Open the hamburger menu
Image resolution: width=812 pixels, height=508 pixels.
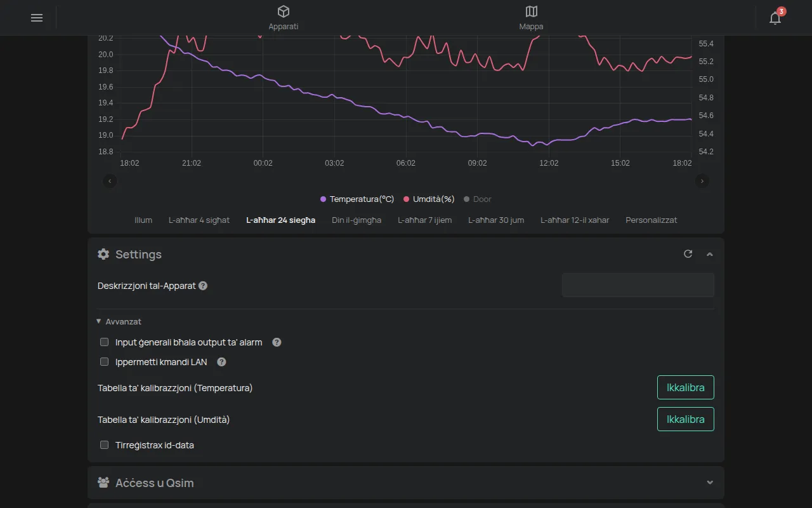point(37,18)
